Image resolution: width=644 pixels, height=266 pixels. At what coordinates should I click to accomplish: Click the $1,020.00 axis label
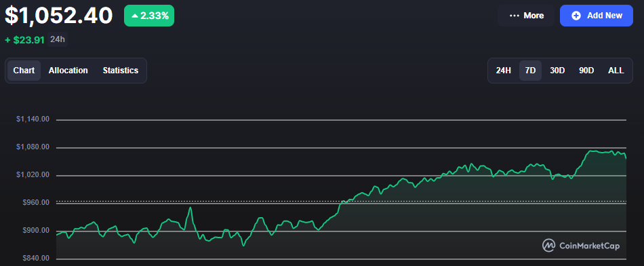point(33,175)
